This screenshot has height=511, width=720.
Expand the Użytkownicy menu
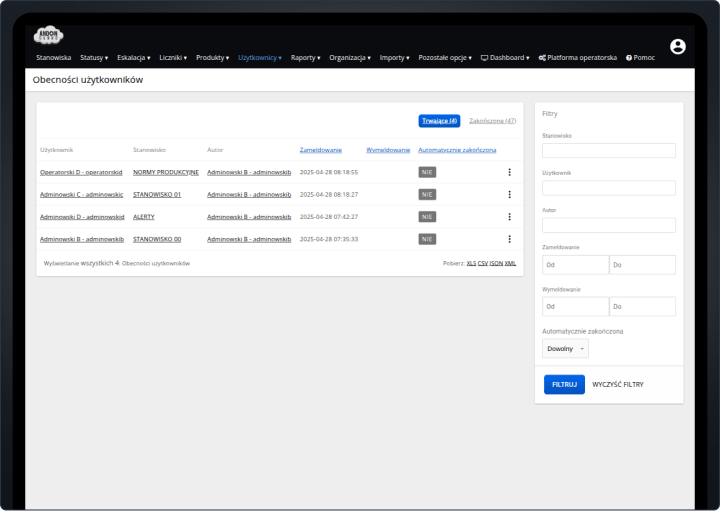(x=260, y=58)
